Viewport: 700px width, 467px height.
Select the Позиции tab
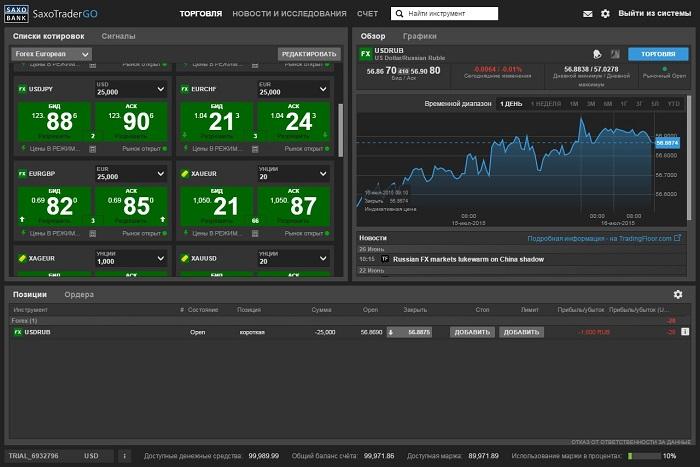pyautogui.click(x=30, y=294)
